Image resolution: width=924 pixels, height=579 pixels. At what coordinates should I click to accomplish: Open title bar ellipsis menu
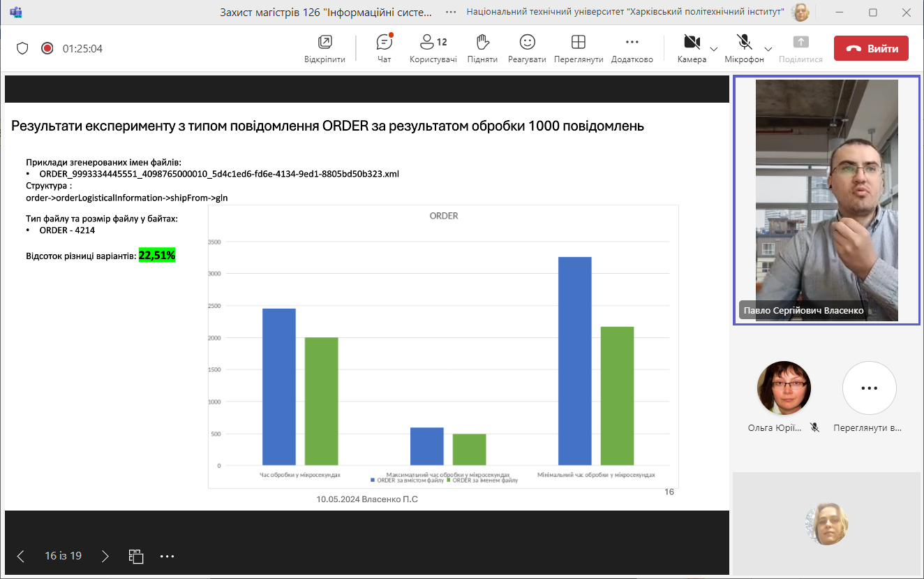click(452, 12)
